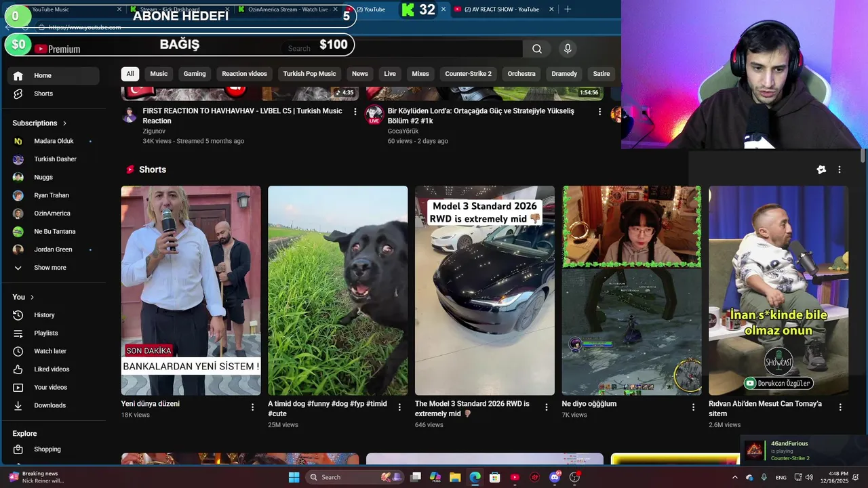Open the Bir Köylüden Lord'a video title link
This screenshot has width=868, height=488.
[x=481, y=116]
